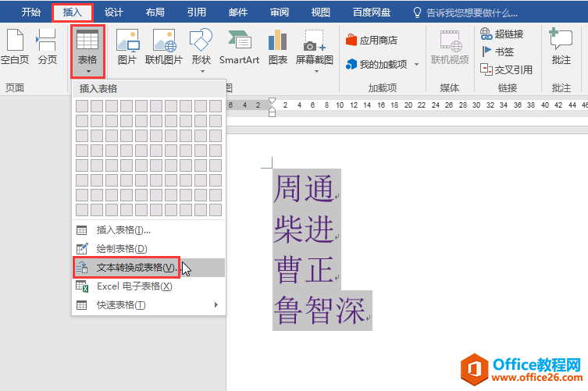588x391 pixels.
Task: Expand the 屏幕截图 dropdown arrow
Action: (x=316, y=71)
